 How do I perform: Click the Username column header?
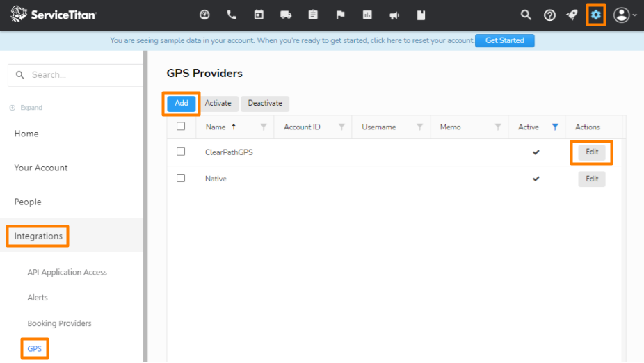coord(378,127)
